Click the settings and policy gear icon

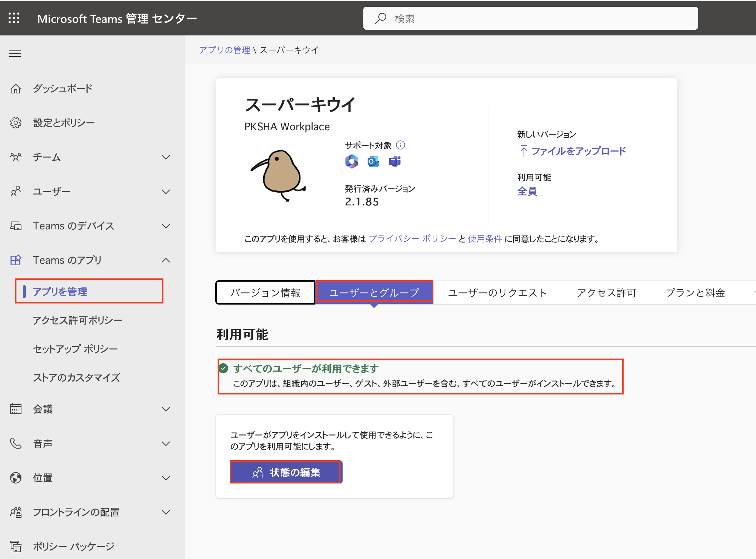15,123
